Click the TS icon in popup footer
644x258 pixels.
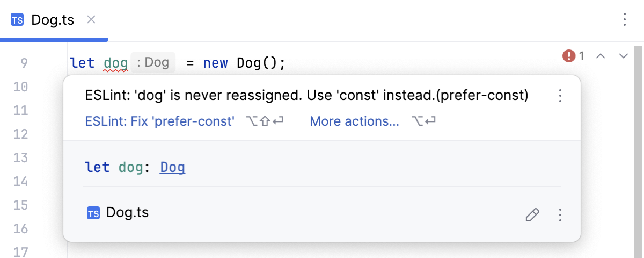coord(93,213)
